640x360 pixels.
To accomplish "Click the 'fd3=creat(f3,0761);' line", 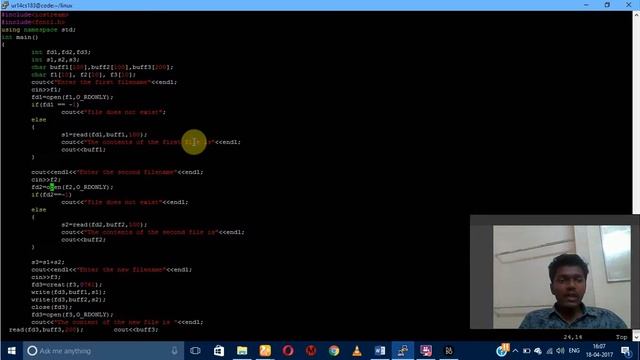I will coord(67,284).
